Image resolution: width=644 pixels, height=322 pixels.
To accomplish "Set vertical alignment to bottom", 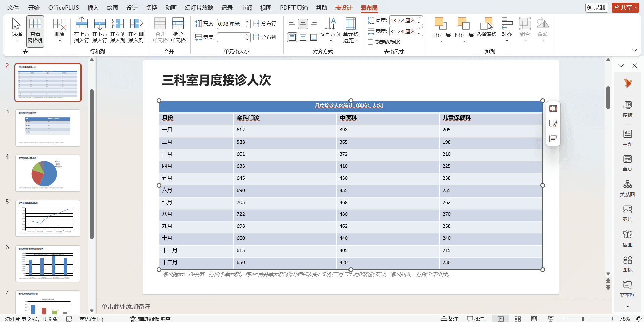I will (314, 37).
